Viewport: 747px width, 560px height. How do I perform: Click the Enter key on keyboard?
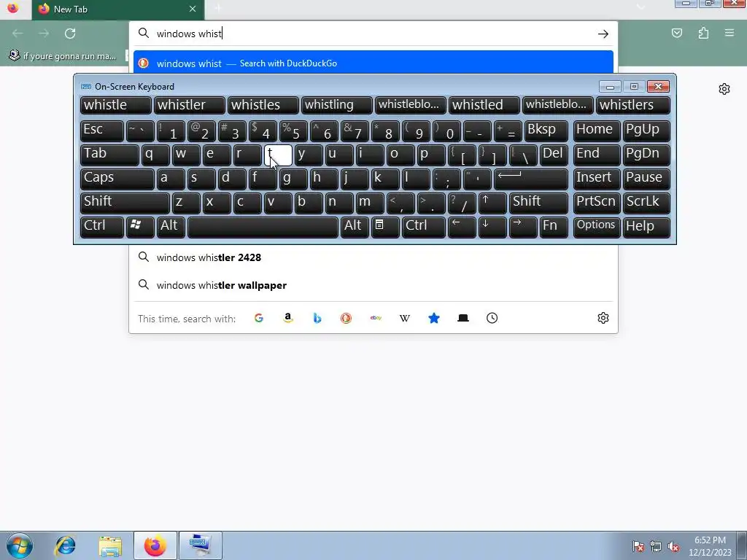point(531,179)
